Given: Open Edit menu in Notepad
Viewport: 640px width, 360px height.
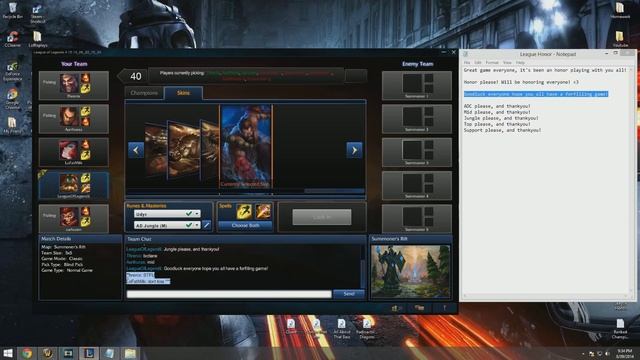Looking at the screenshot, I should tap(478, 62).
